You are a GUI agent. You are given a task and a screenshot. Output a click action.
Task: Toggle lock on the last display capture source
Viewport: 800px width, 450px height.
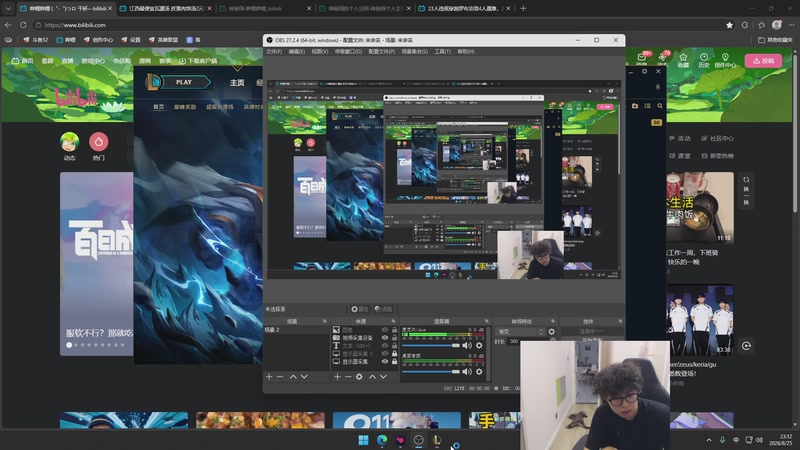tap(394, 361)
